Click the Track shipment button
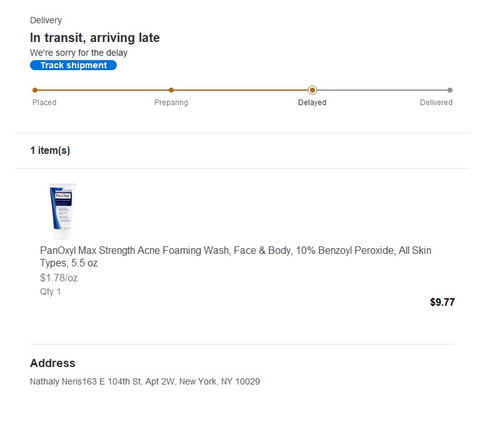500x429 pixels. pos(73,65)
